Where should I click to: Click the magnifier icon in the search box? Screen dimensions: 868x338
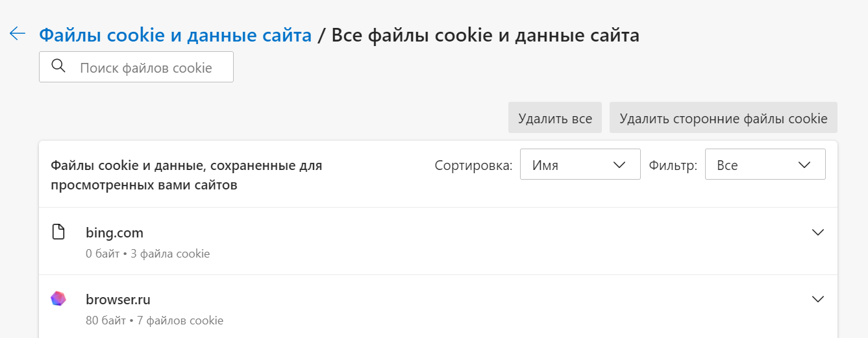click(58, 67)
